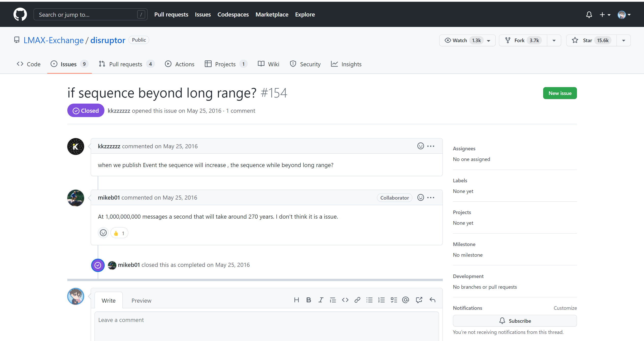Insert a saved reply

432,300
